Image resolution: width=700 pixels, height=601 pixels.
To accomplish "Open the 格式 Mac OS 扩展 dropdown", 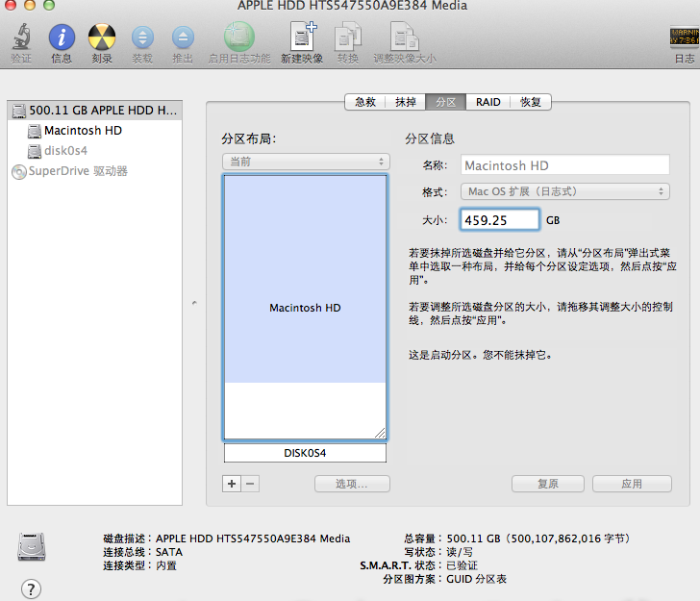I will pyautogui.click(x=565, y=191).
